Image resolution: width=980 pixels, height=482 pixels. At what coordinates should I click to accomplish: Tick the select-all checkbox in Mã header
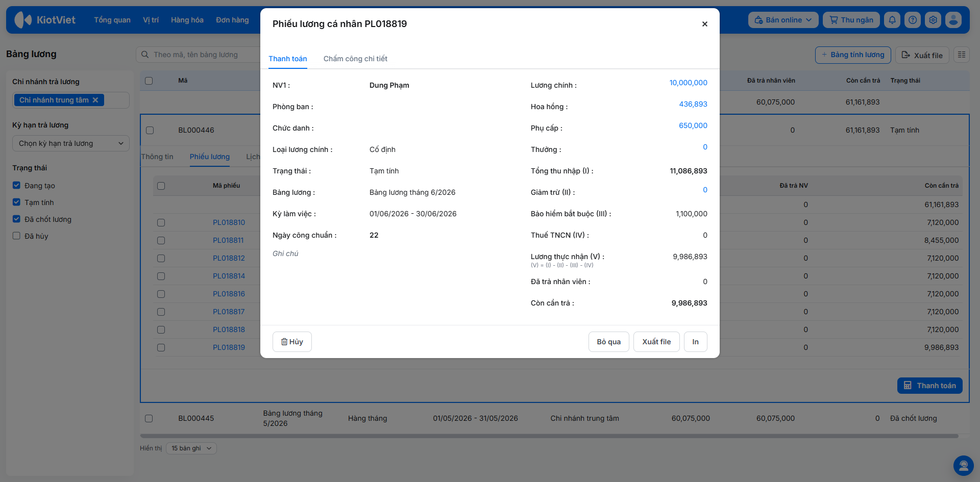click(x=149, y=81)
